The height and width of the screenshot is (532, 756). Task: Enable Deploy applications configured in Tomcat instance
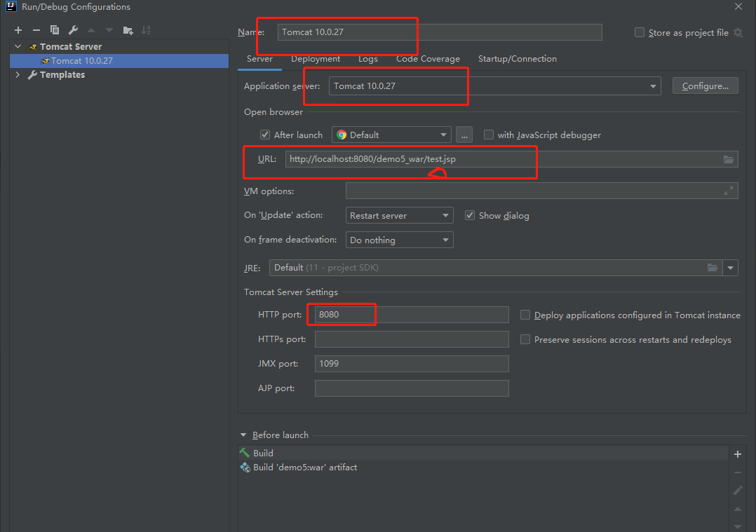pyautogui.click(x=525, y=315)
